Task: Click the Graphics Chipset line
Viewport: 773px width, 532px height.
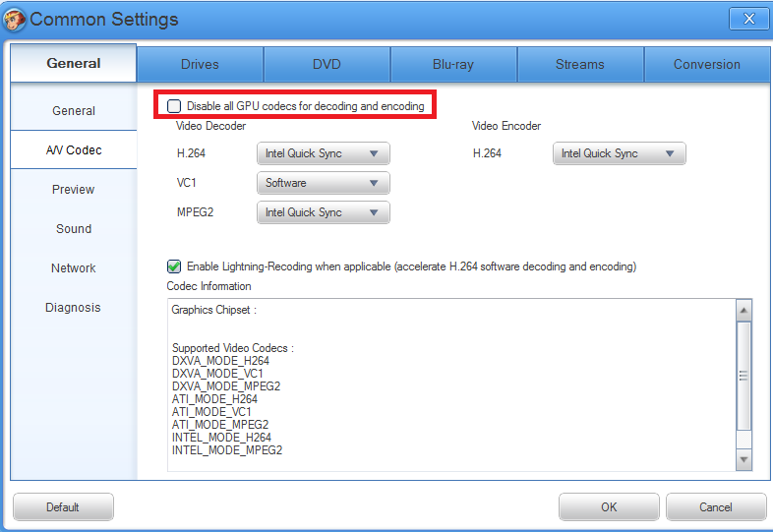Action: (214, 310)
